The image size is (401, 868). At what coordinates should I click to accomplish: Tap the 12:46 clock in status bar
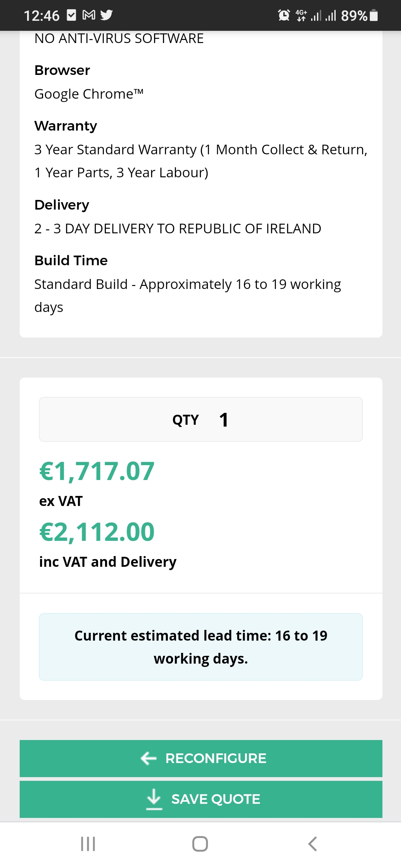coord(42,16)
